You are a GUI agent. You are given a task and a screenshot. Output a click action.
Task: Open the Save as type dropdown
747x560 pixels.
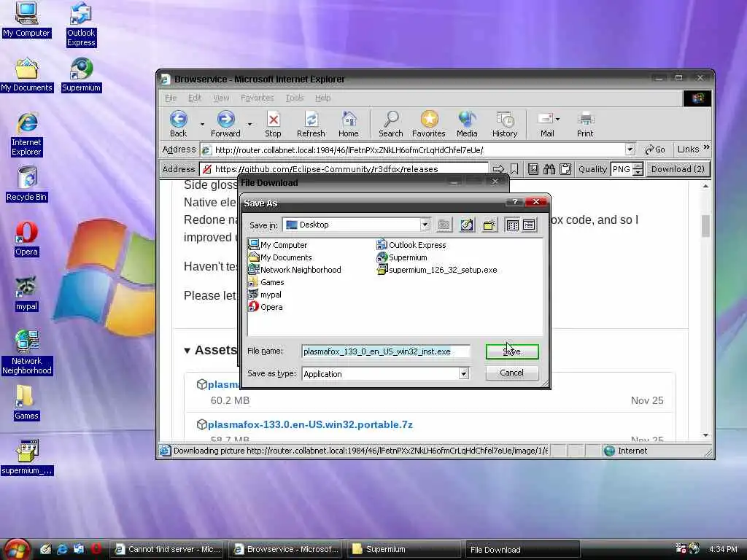click(x=463, y=374)
